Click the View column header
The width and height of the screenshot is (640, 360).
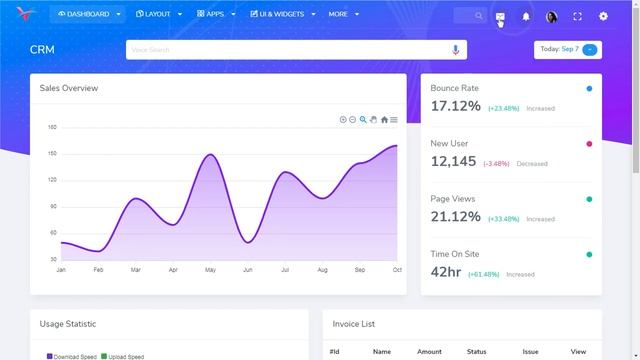[x=578, y=351]
